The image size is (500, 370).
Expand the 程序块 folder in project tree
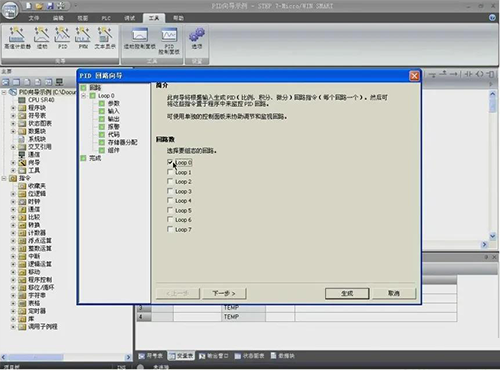[13, 108]
